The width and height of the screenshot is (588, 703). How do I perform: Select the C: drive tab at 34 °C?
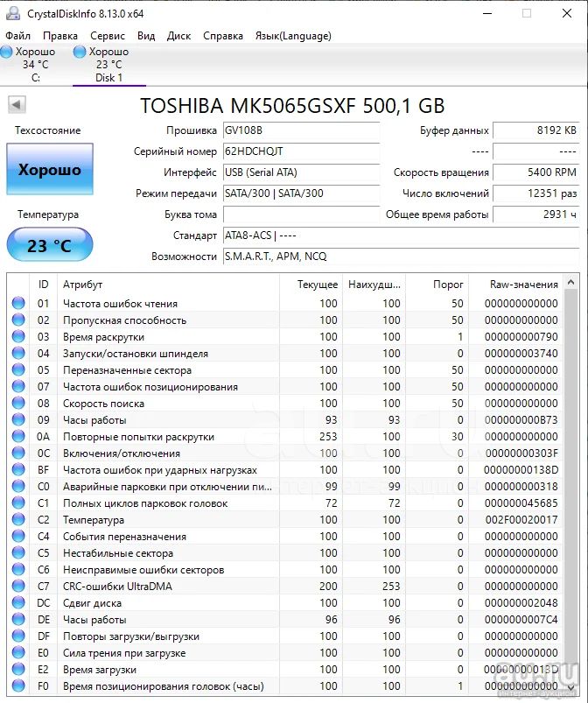[35, 65]
